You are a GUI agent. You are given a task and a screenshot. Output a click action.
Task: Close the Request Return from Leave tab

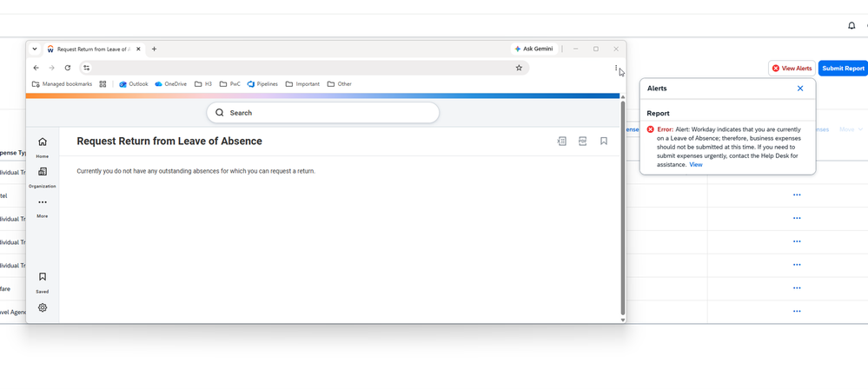pos(138,49)
